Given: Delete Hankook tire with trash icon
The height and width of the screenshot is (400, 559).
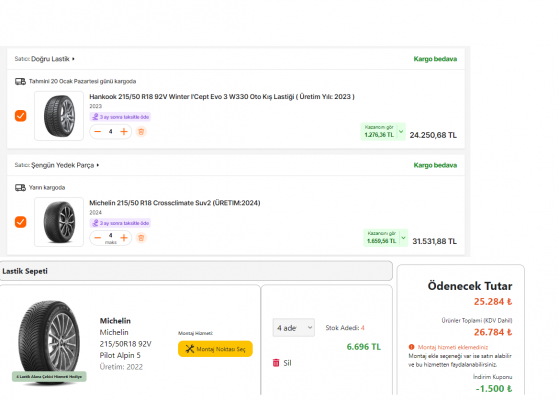Looking at the screenshot, I should (141, 132).
